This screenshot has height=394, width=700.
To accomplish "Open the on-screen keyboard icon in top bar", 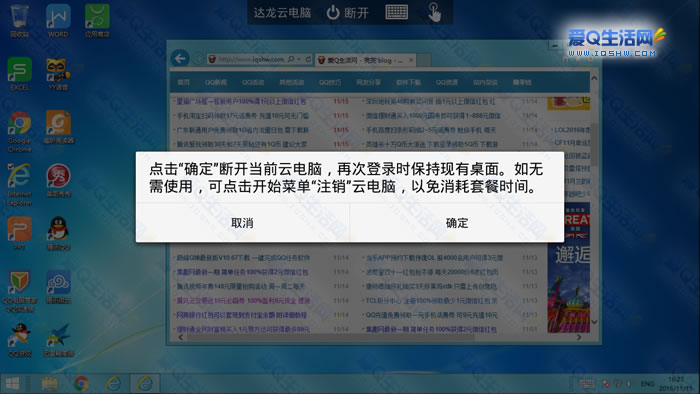I will 396,12.
